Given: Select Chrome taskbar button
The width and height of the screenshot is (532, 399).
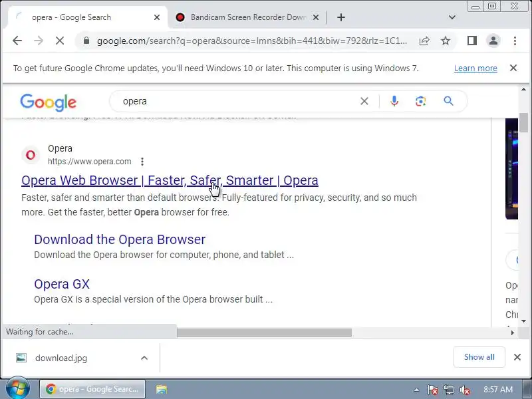Looking at the screenshot, I should (x=92, y=389).
